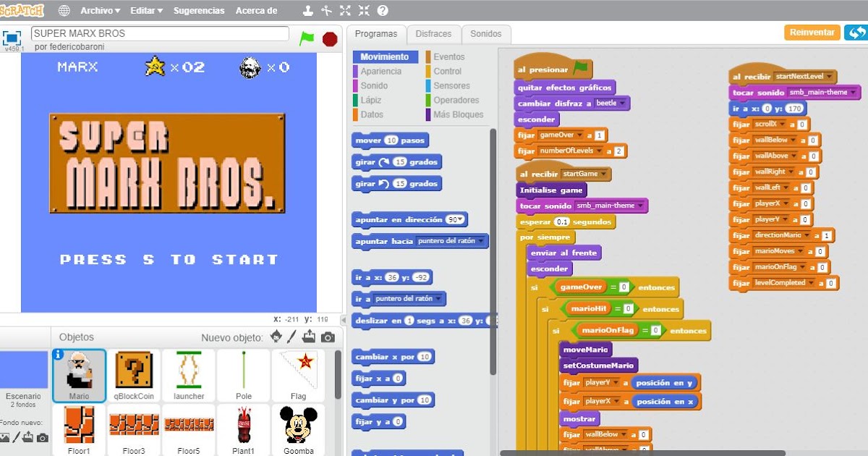The width and height of the screenshot is (868, 456).
Task: Select the grow sprite tool
Action: [x=345, y=10]
